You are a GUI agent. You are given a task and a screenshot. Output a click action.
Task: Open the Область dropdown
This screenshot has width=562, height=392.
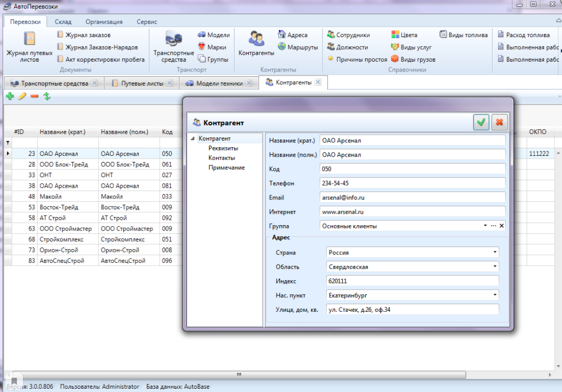click(x=495, y=267)
